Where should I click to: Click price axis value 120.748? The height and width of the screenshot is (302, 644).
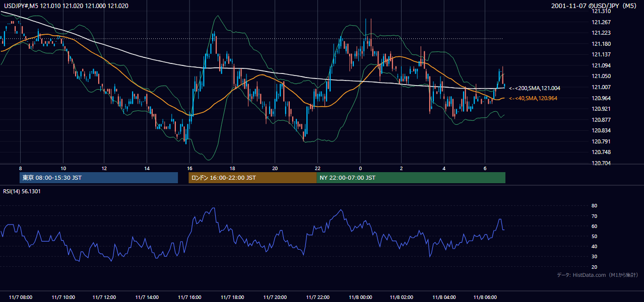point(601,152)
